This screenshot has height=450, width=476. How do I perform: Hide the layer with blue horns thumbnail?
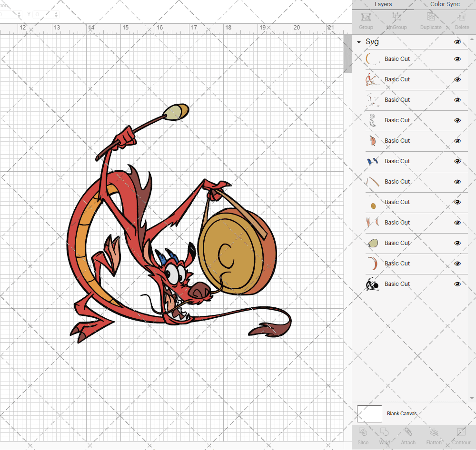point(457,161)
